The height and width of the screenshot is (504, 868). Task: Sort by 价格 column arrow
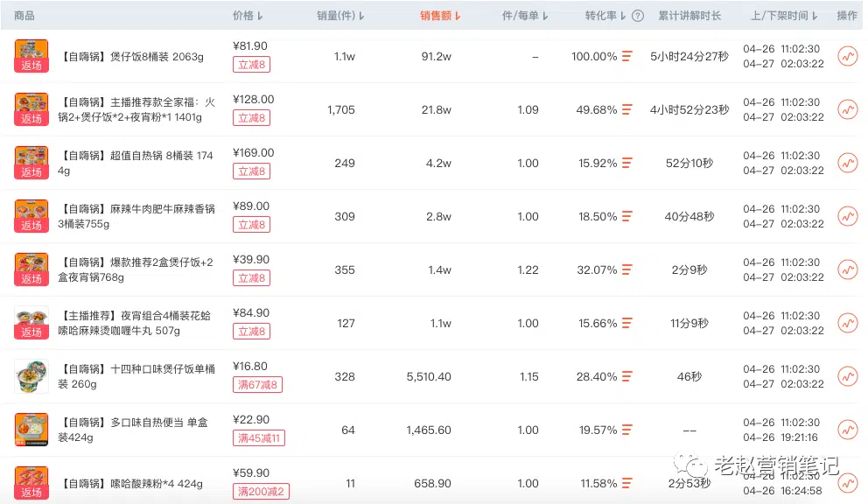pos(260,16)
